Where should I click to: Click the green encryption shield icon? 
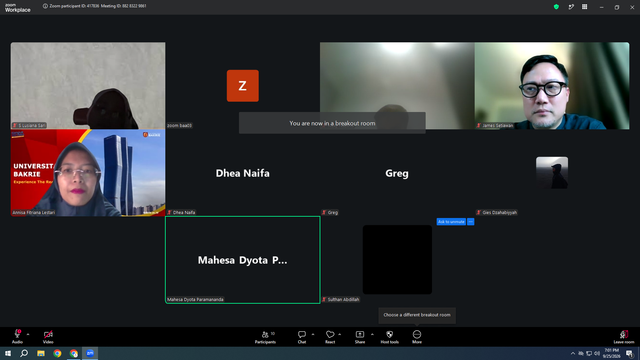pos(556,7)
